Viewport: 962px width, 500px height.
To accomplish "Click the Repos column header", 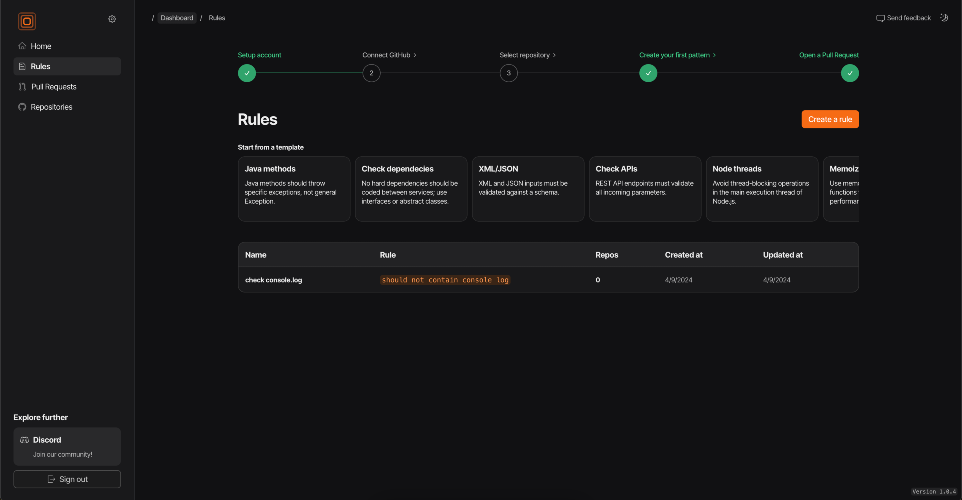I will [x=607, y=255].
